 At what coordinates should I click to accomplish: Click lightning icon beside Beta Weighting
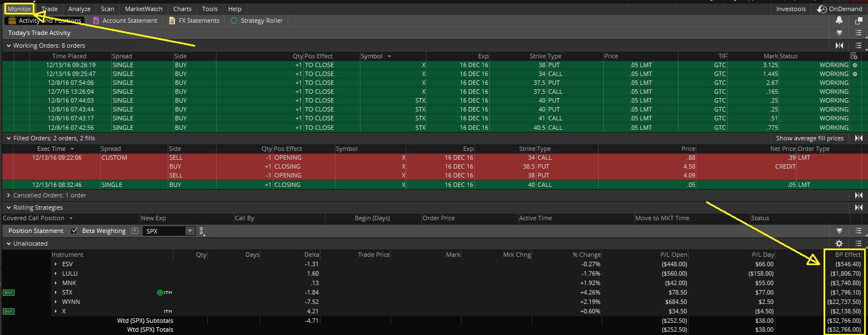[x=135, y=231]
